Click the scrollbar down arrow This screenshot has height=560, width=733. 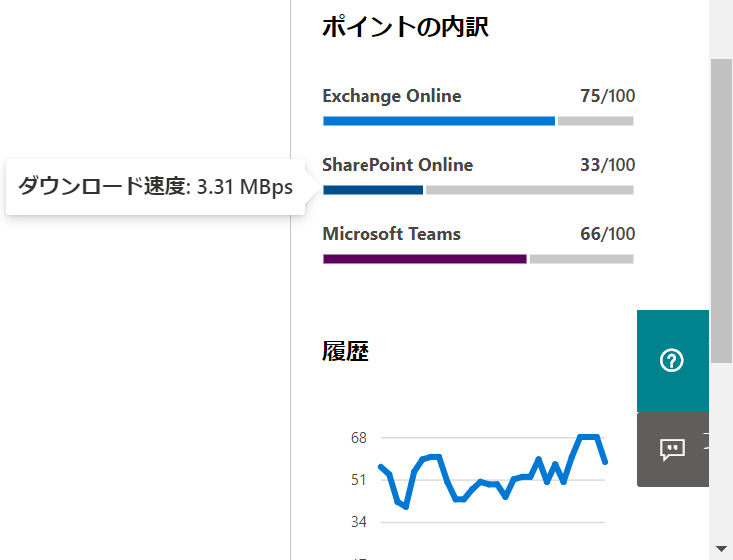721,548
